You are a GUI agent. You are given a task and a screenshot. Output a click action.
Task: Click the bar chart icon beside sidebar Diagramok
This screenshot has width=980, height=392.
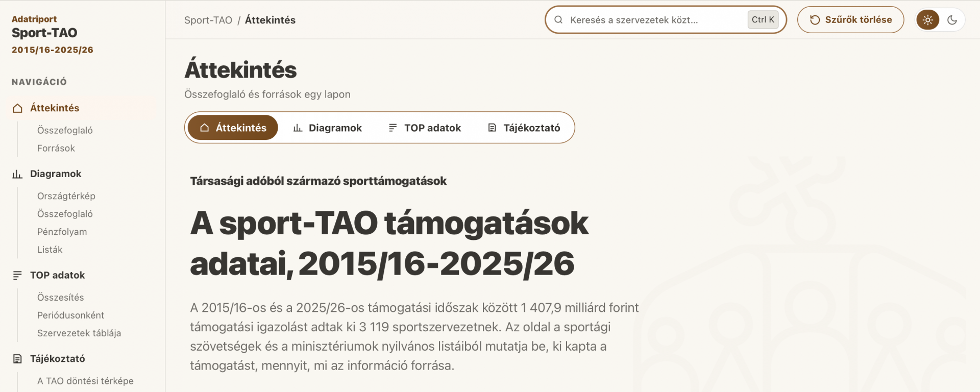pyautogui.click(x=17, y=174)
